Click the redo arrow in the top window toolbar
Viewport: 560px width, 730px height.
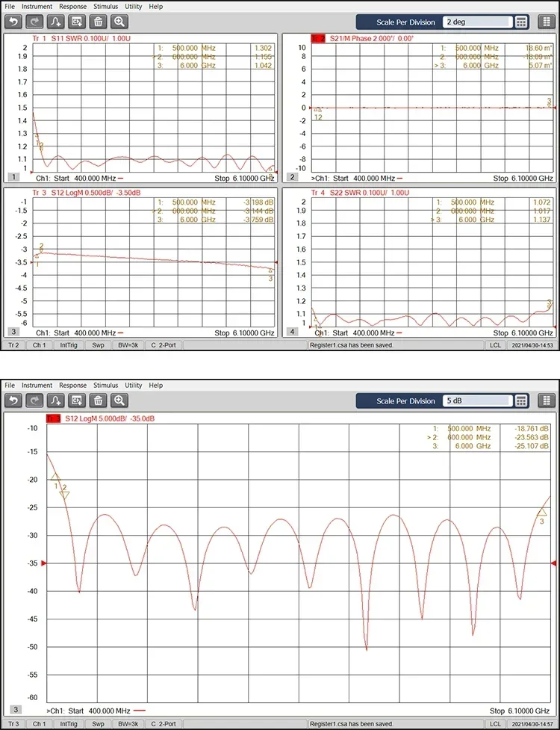point(35,22)
